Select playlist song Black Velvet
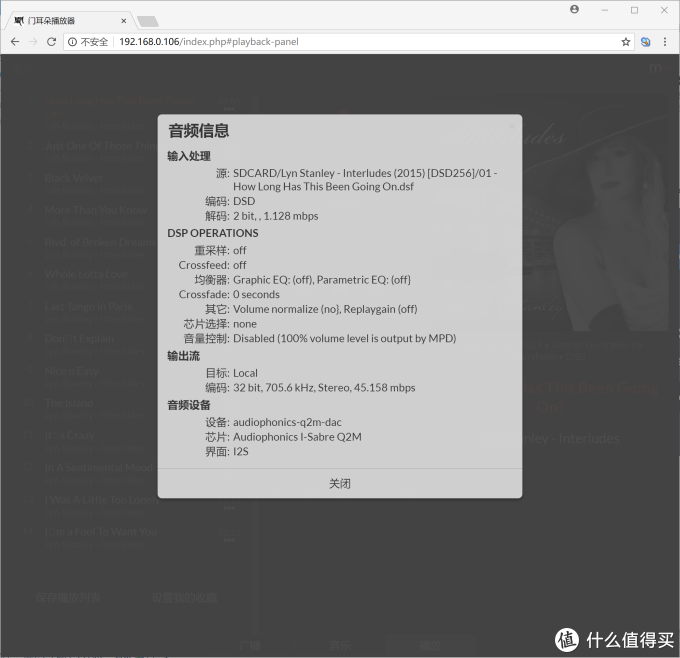This screenshot has height=658, width=680. [x=74, y=178]
